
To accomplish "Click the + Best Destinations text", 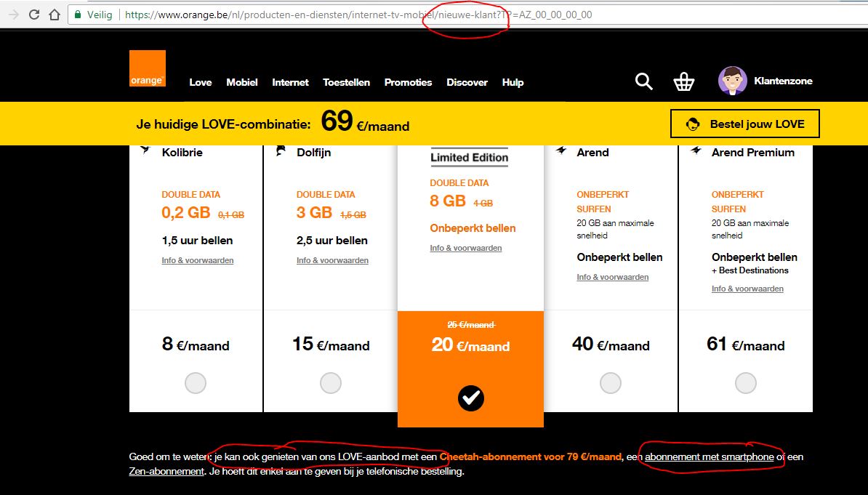I will point(750,270).
